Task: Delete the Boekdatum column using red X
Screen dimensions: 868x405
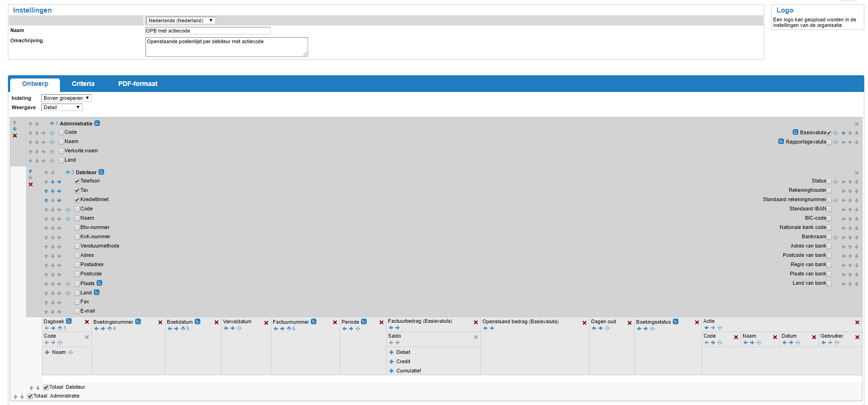Action: 217,322
